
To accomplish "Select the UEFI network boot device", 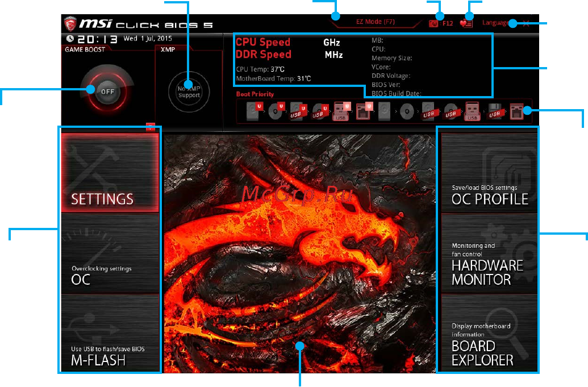I will (364, 111).
